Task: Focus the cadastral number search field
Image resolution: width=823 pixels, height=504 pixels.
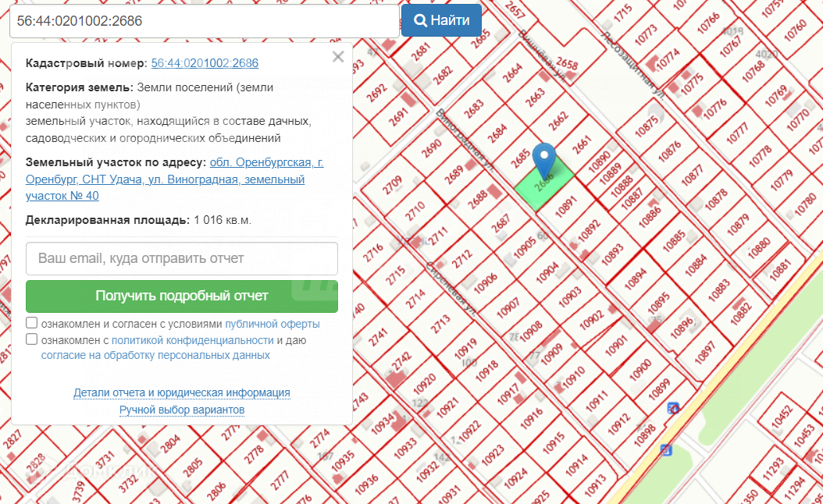Action: point(204,21)
